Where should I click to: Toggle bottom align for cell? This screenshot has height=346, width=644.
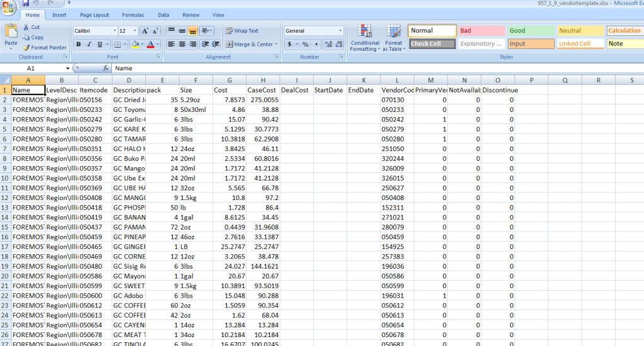pyautogui.click(x=192, y=31)
